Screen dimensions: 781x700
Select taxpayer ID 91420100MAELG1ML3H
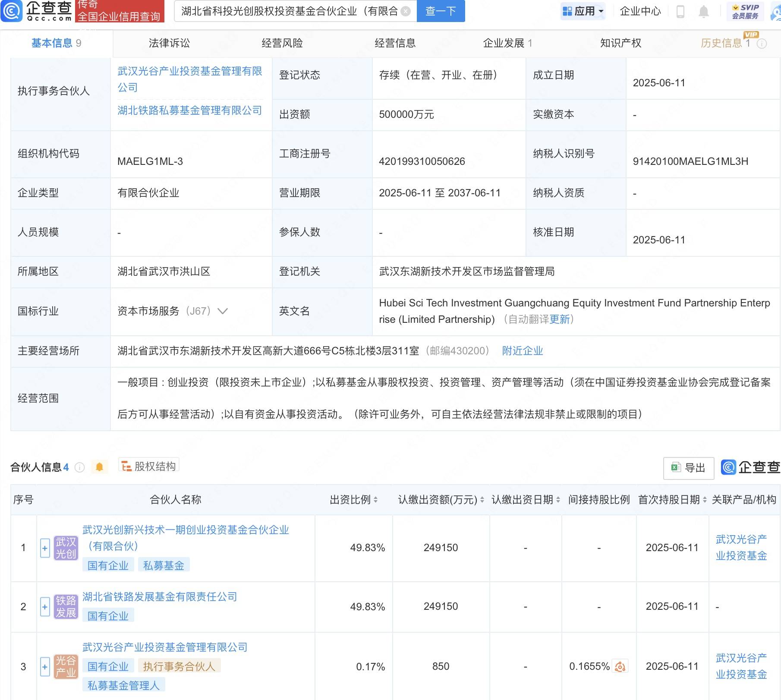[x=690, y=161]
